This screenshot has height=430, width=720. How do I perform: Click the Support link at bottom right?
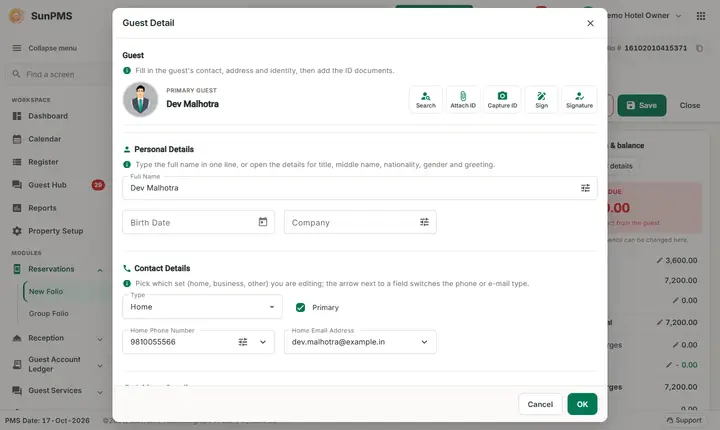684,420
